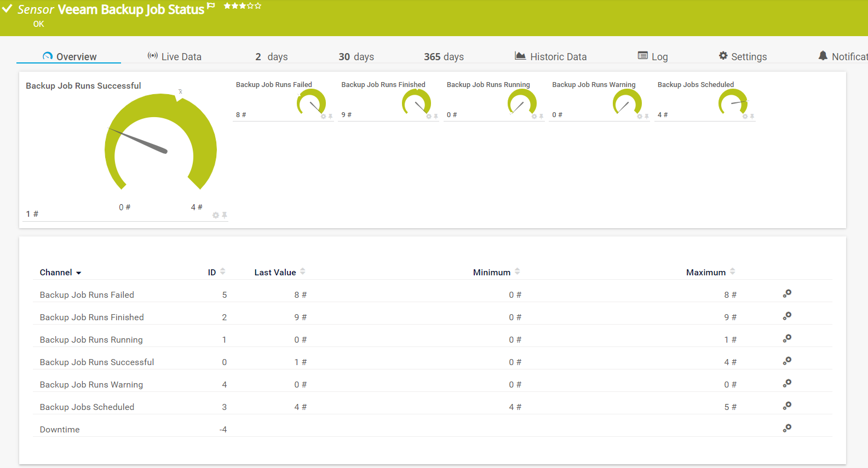This screenshot has width=868, height=468.
Task: Open the Backup Jobs Scheduled channel link
Action: tap(87, 407)
